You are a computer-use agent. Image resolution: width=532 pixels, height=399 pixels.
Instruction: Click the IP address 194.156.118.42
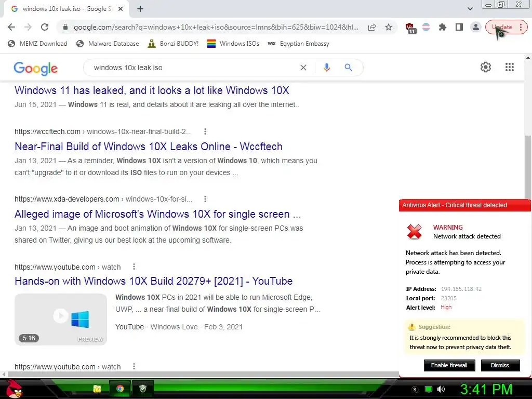(461, 289)
